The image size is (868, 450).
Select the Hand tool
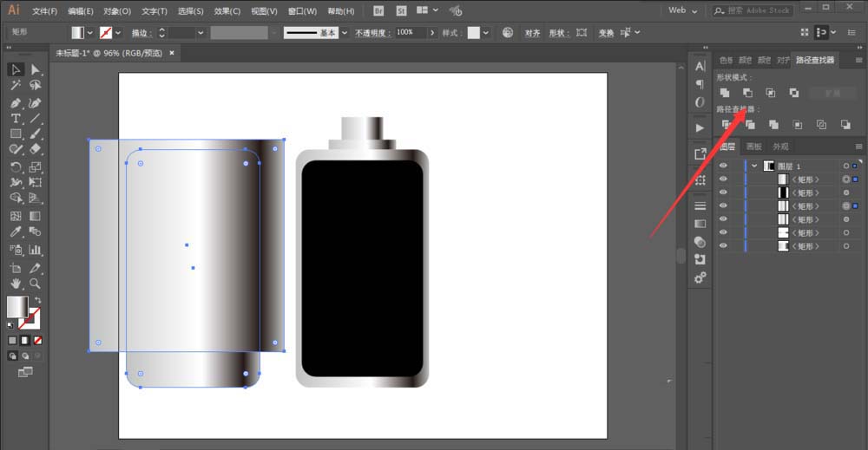pyautogui.click(x=16, y=284)
